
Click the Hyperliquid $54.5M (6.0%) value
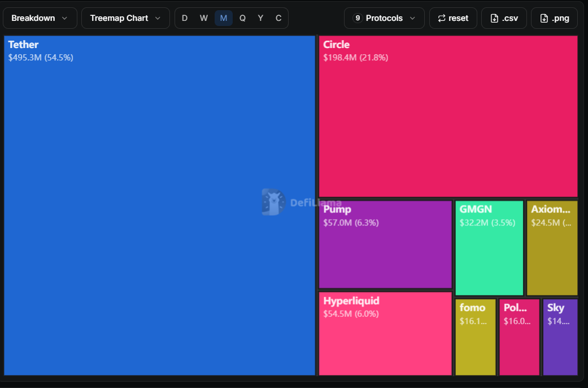351,314
